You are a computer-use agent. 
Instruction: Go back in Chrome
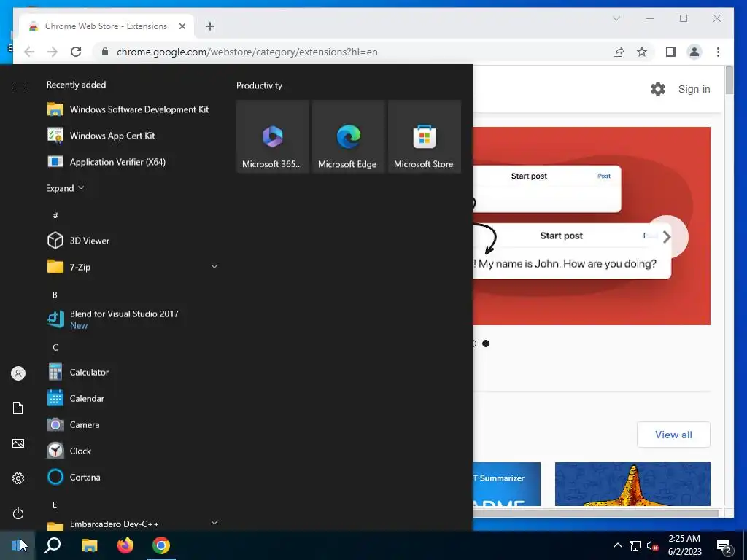29,52
